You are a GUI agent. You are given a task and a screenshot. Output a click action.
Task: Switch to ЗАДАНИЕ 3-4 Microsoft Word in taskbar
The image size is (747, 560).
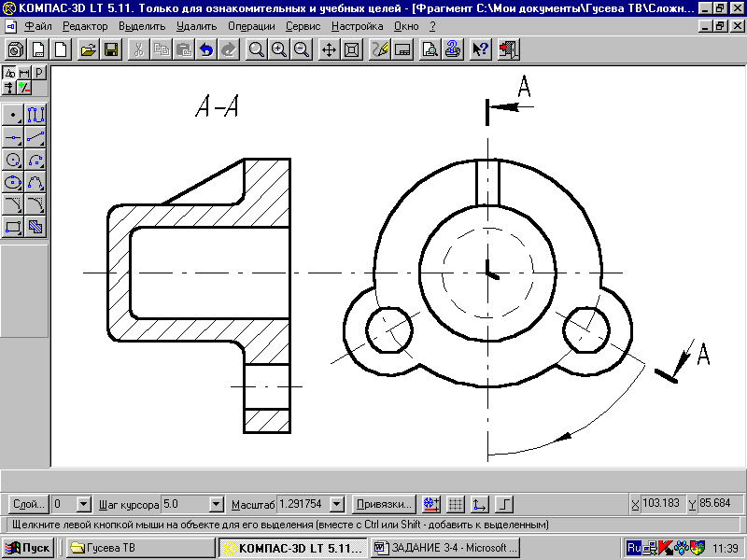pos(445,548)
